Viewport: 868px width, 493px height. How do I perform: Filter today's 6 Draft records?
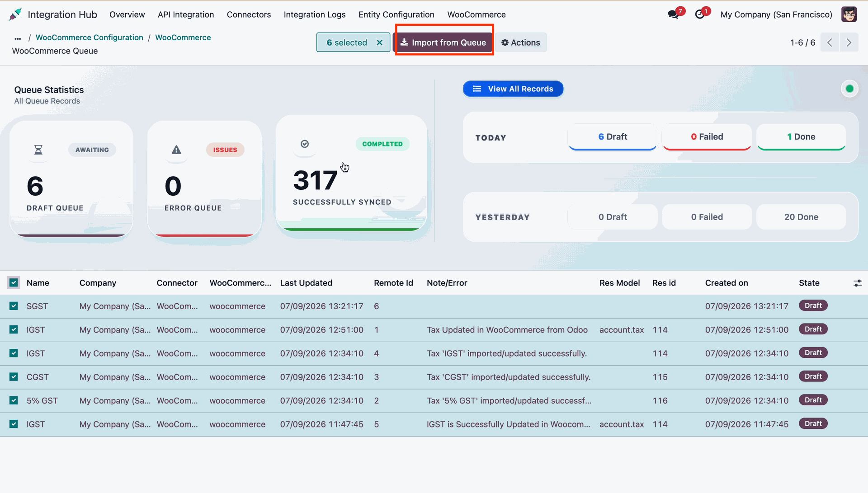click(613, 137)
